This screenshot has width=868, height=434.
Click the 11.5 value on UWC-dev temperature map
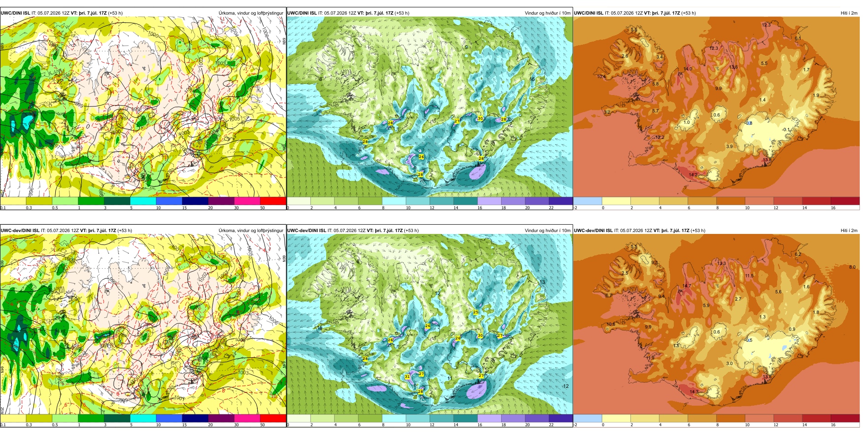[x=749, y=276]
